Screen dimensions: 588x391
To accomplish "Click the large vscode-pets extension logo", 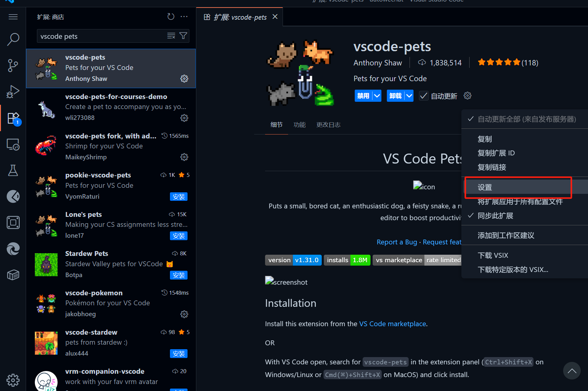I will (x=301, y=73).
